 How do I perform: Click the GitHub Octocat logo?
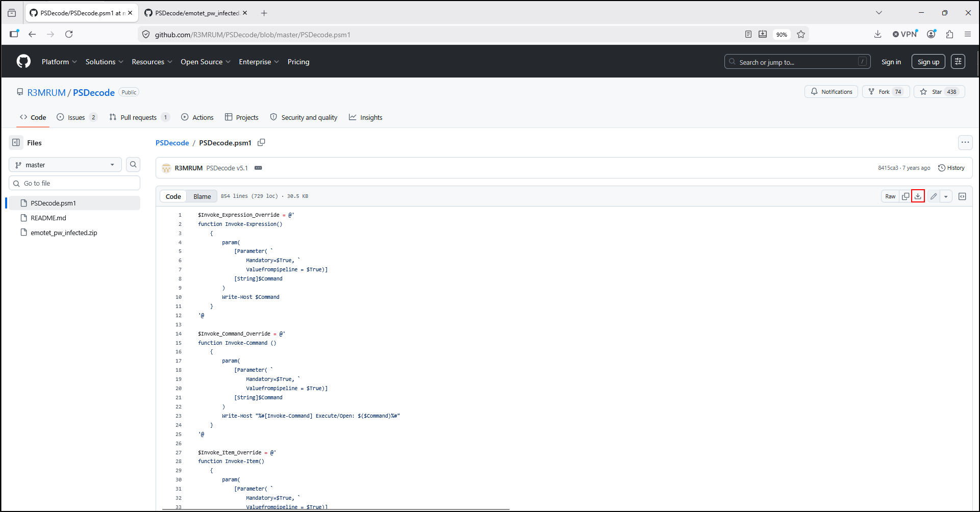(x=23, y=62)
